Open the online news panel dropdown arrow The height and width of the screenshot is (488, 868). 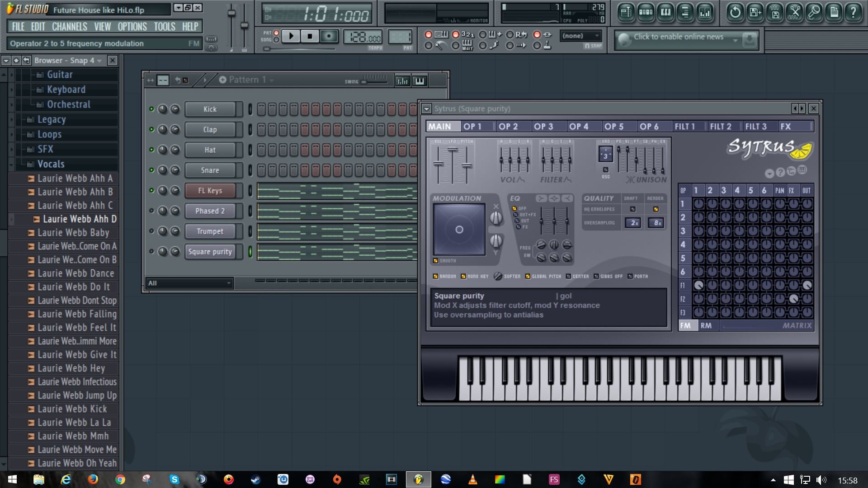pyautogui.click(x=736, y=41)
